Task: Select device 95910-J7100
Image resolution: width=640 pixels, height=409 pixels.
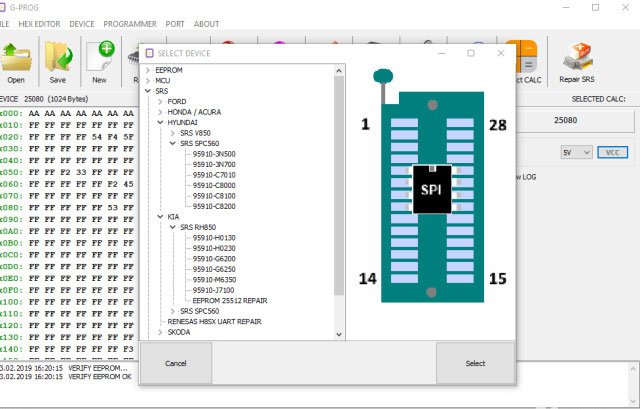Action: [x=213, y=290]
